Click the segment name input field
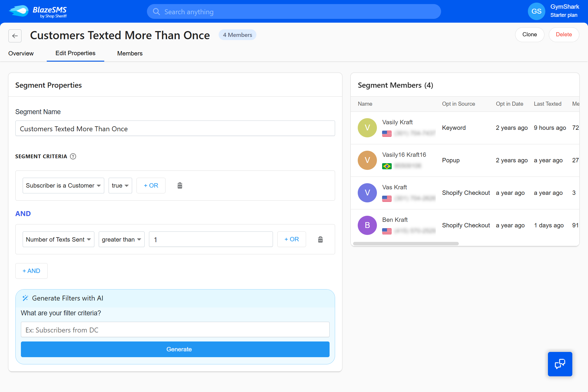Image resolution: width=588 pixels, height=392 pixels. pos(175,129)
